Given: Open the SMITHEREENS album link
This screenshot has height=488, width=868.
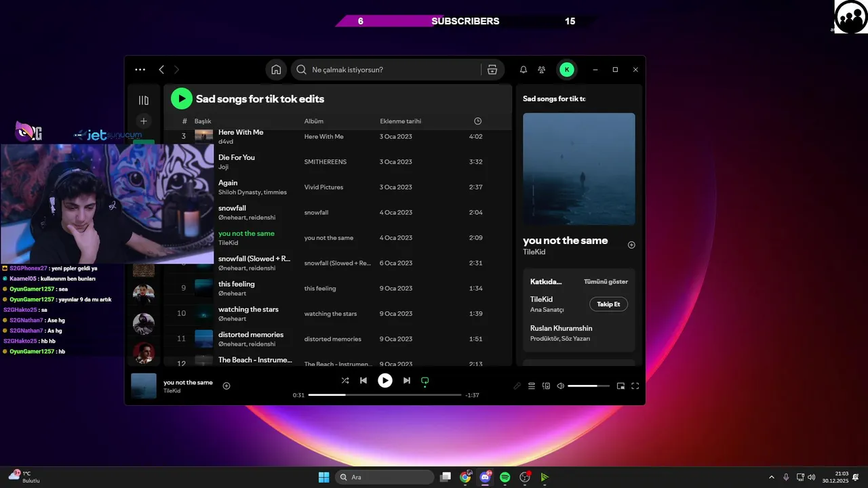Looking at the screenshot, I should [x=325, y=162].
